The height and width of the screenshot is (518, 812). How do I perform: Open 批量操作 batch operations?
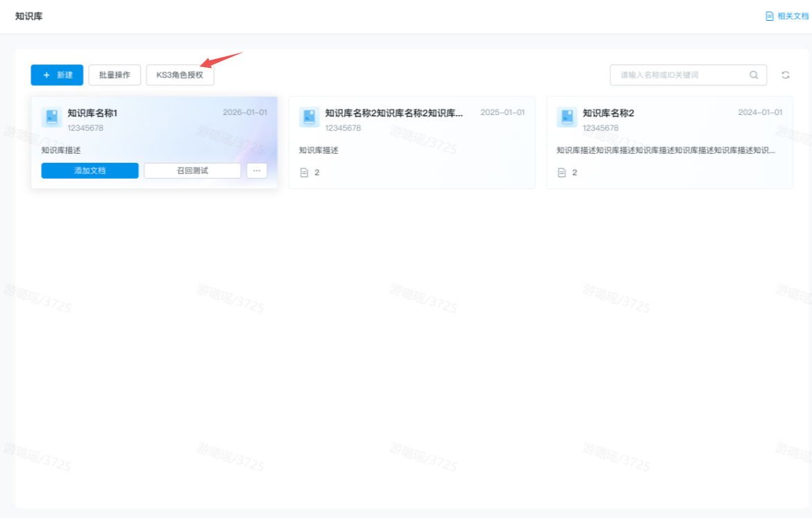[114, 75]
